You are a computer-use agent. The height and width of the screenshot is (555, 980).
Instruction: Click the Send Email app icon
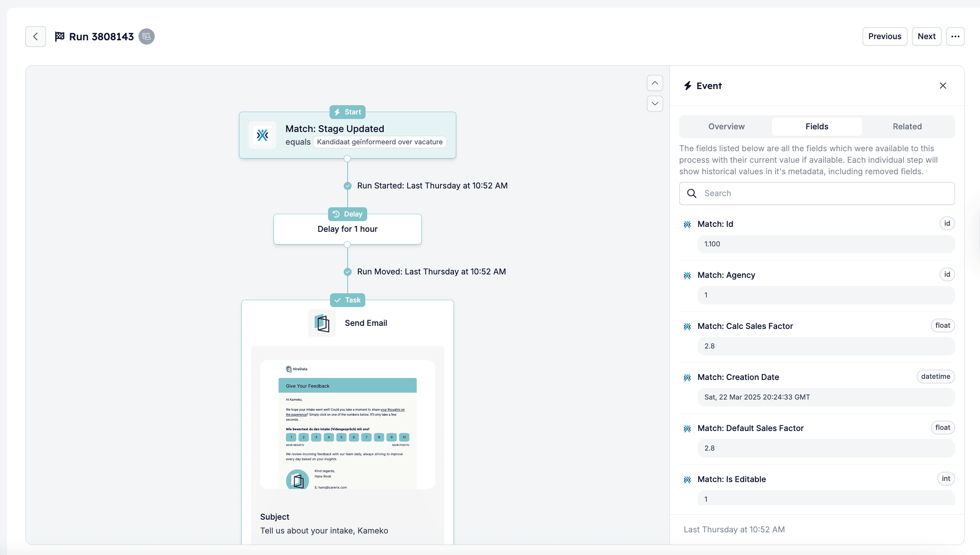coord(322,323)
